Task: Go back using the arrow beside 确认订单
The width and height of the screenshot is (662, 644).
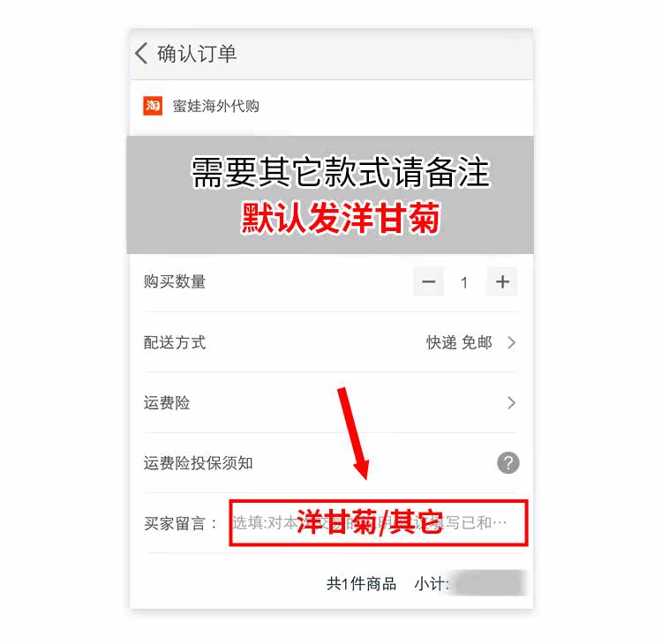Action: [142, 54]
